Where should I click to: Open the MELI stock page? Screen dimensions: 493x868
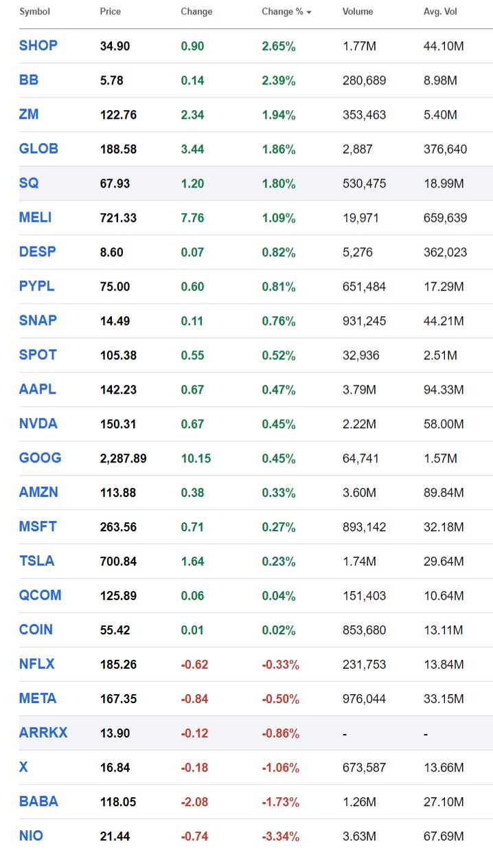36,218
